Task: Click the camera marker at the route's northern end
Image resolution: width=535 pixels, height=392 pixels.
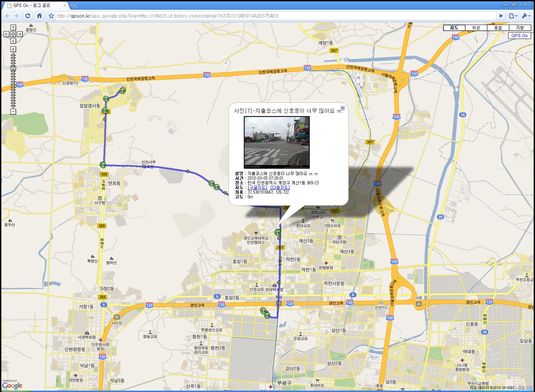Action: coord(123,91)
